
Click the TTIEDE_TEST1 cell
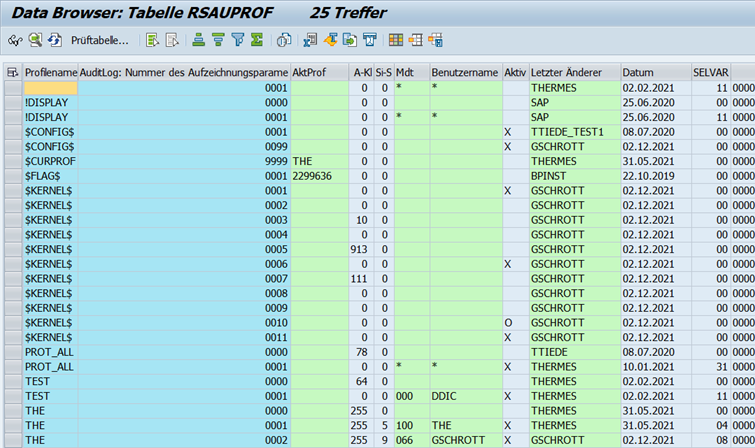[573, 132]
